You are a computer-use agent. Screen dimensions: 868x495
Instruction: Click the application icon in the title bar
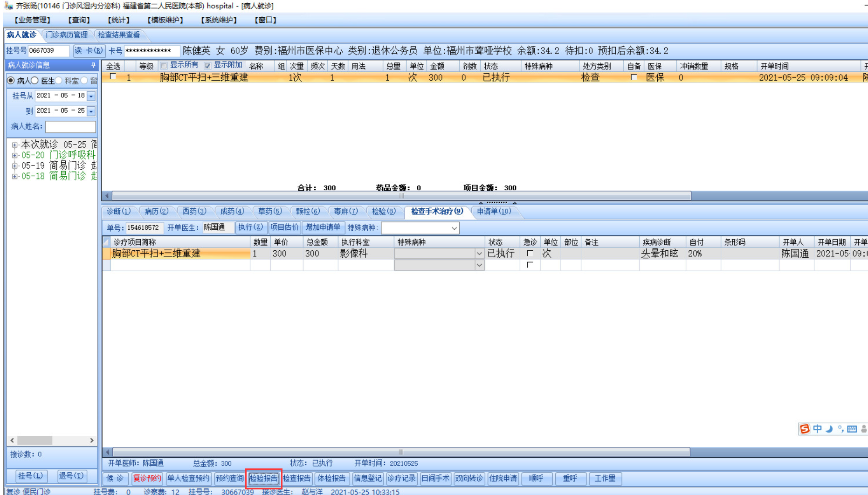[8, 6]
